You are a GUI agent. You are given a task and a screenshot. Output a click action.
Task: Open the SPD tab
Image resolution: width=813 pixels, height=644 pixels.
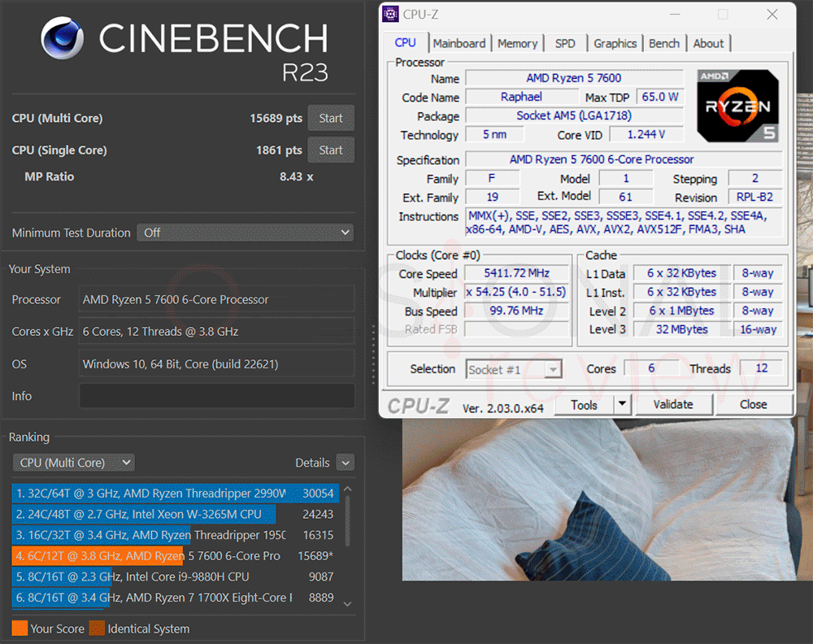click(565, 44)
